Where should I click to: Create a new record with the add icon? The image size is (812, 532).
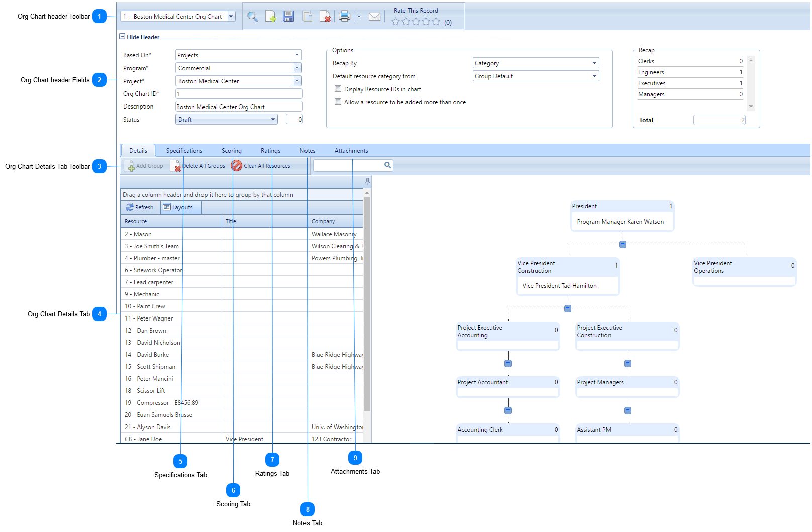[271, 17]
